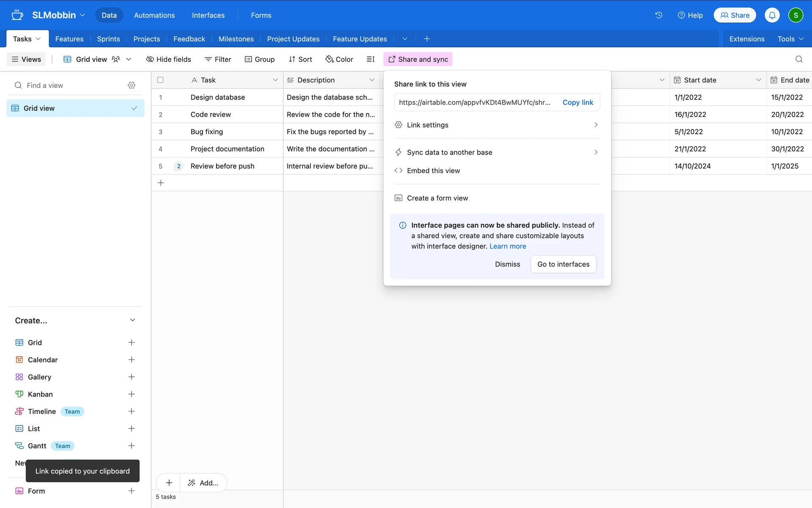Open view list settings gear
Screen dimensions: 812x508
click(x=132, y=86)
